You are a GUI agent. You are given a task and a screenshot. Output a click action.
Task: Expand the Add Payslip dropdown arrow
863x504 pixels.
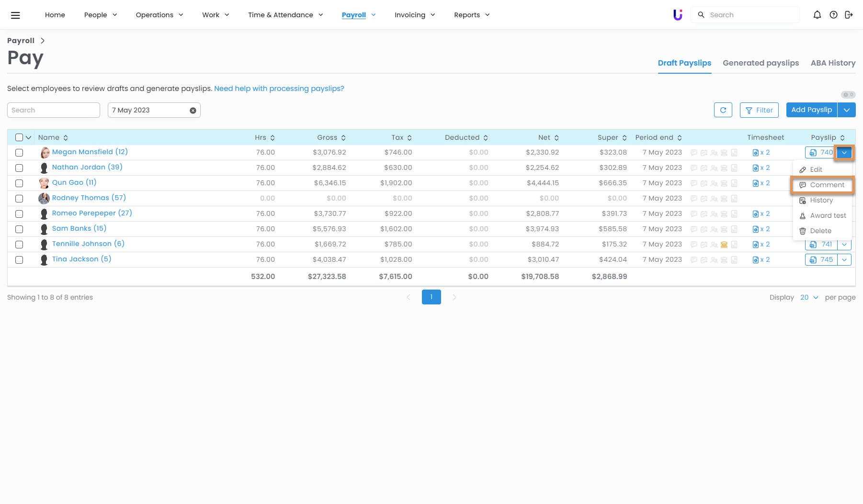pyautogui.click(x=847, y=110)
